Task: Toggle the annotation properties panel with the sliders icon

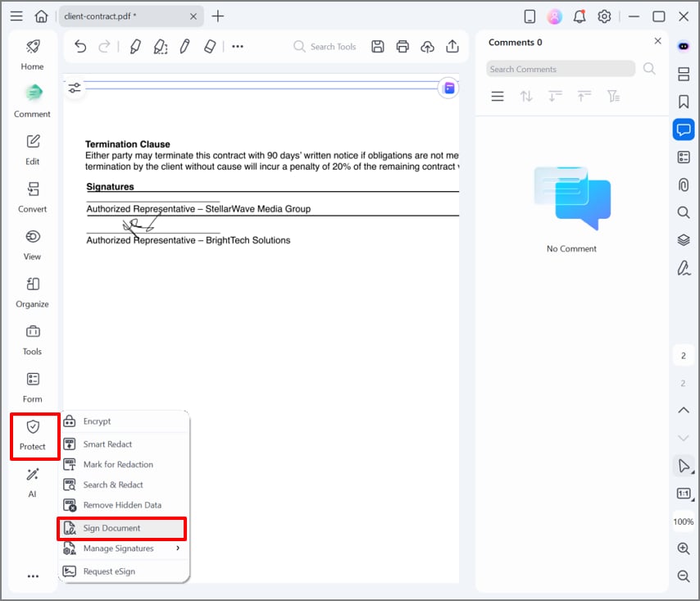Action: pyautogui.click(x=75, y=87)
